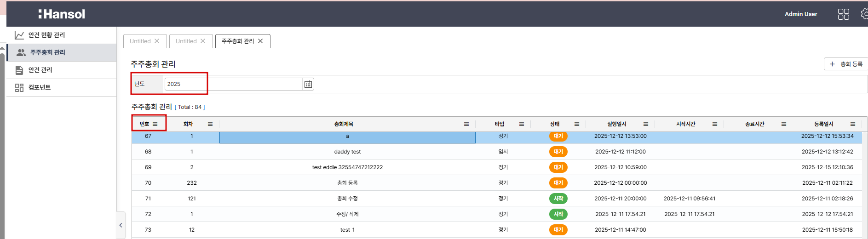Close the 주주총회 관리 tab
868x239 pixels.
click(x=260, y=41)
